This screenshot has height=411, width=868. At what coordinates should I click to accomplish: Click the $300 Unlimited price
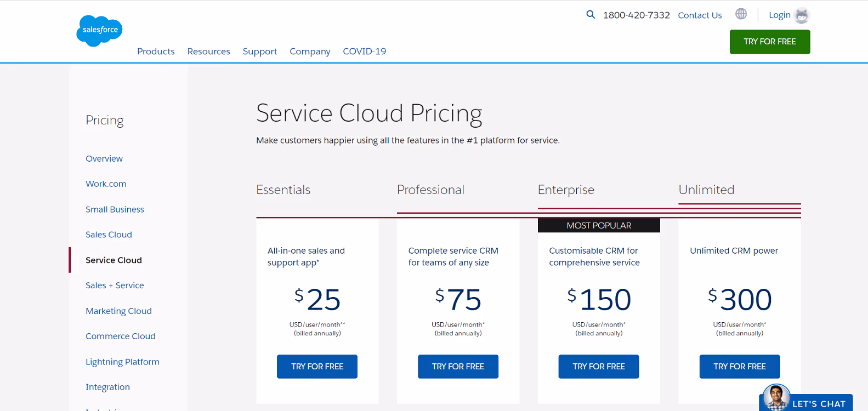pyautogui.click(x=740, y=300)
